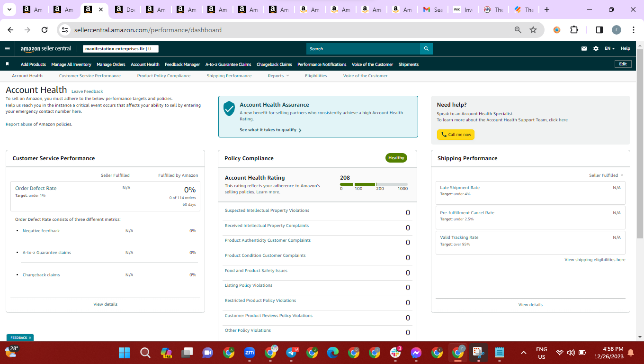
Task: Open Suspected Intellectual Property Violations
Action: (267, 210)
